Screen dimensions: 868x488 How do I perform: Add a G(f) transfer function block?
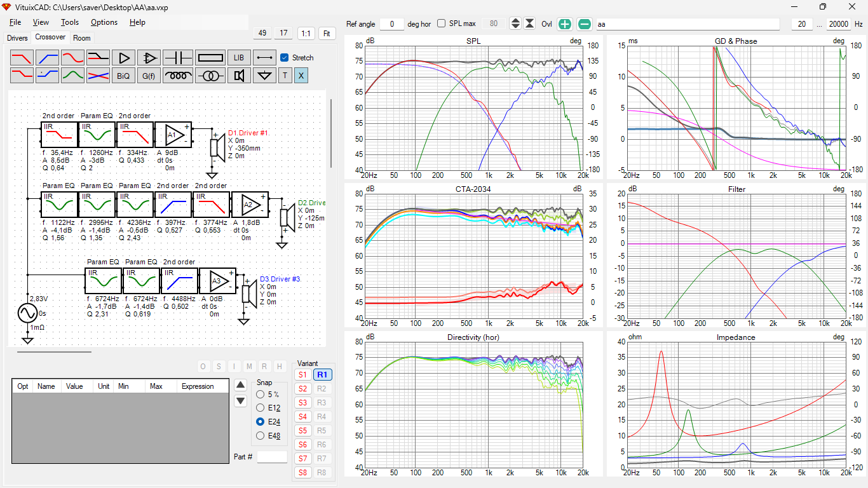[x=149, y=76]
